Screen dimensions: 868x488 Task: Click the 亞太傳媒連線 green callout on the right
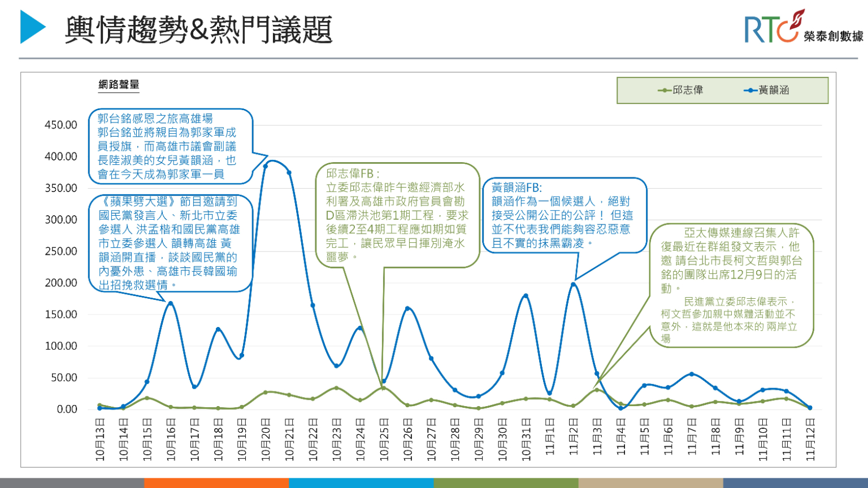[x=731, y=285]
